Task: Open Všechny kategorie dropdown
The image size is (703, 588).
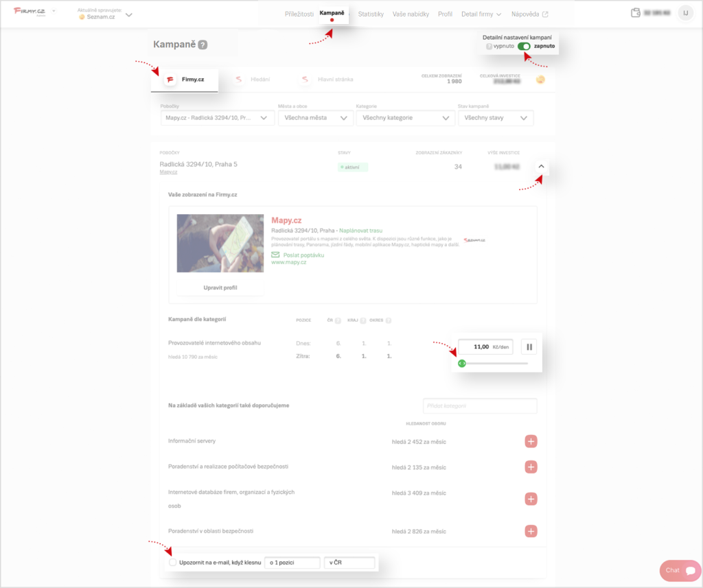Action: point(405,118)
